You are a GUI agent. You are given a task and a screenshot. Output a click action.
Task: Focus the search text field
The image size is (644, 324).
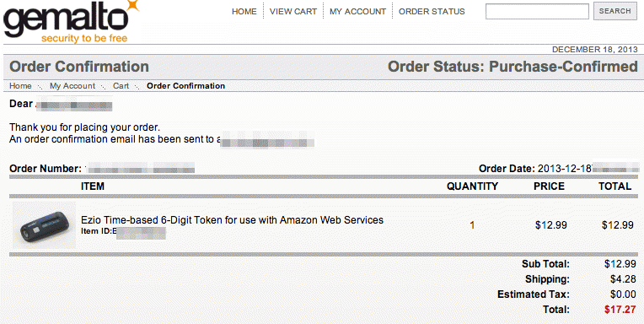click(537, 11)
